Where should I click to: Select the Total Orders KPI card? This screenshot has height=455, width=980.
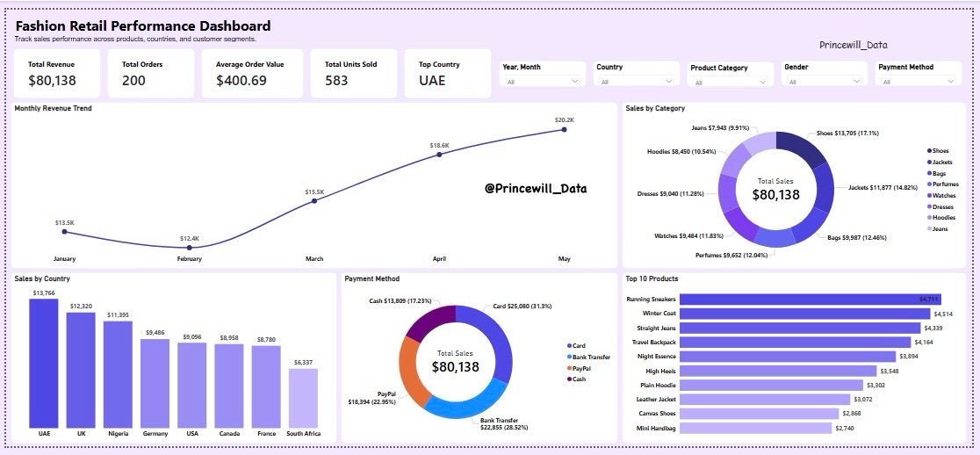[151, 74]
